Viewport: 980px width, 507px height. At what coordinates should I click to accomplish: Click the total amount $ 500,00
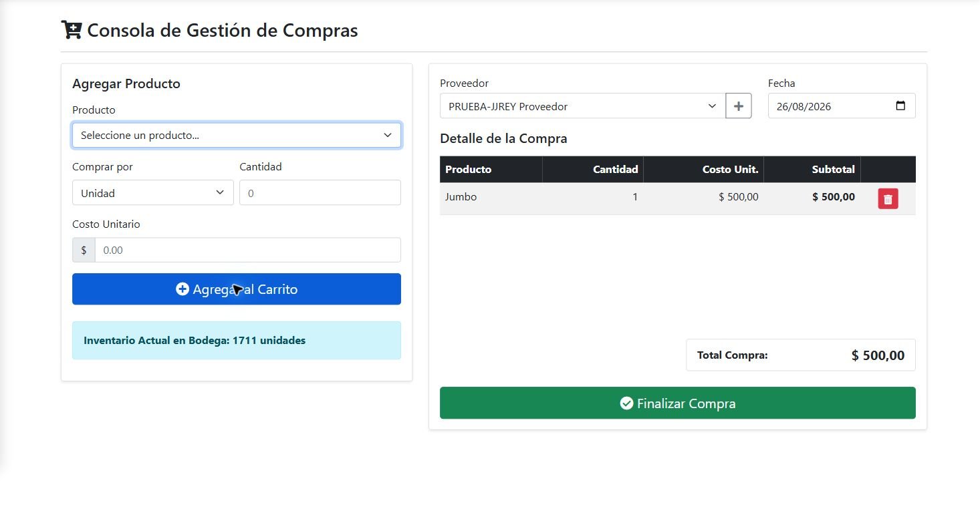878,355
